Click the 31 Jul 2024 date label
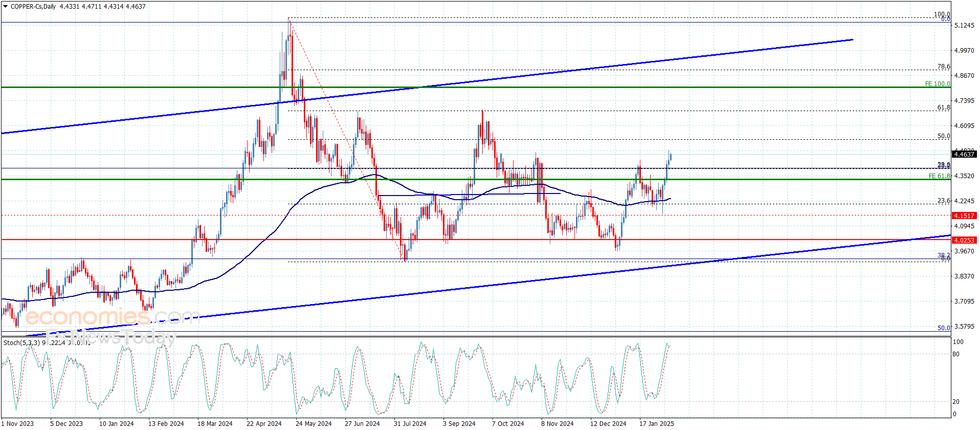Viewport: 980px width, 430px height. (410, 423)
